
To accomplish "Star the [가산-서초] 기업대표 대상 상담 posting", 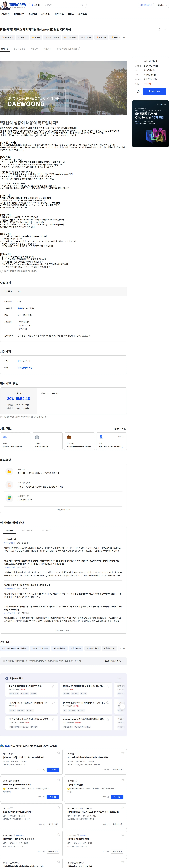I will click(107, 686).
